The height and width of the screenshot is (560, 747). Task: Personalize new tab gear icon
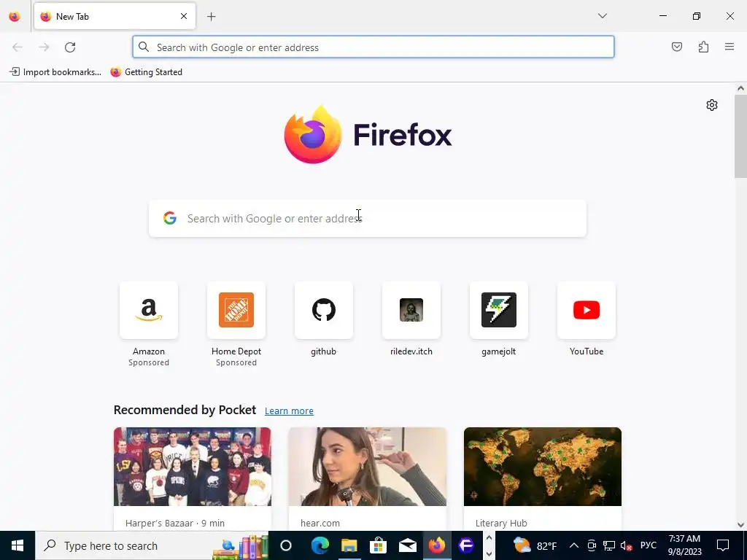(712, 105)
